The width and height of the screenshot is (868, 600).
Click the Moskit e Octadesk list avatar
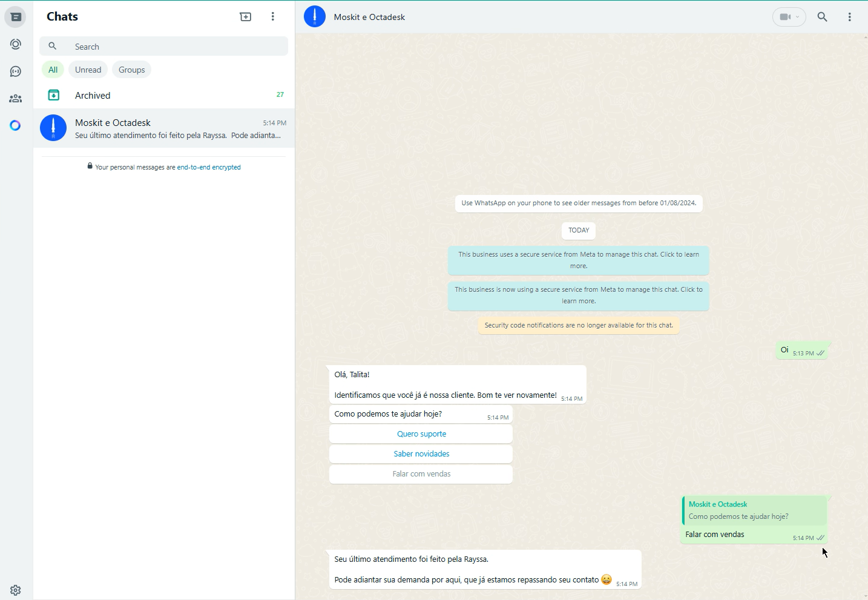coord(53,128)
